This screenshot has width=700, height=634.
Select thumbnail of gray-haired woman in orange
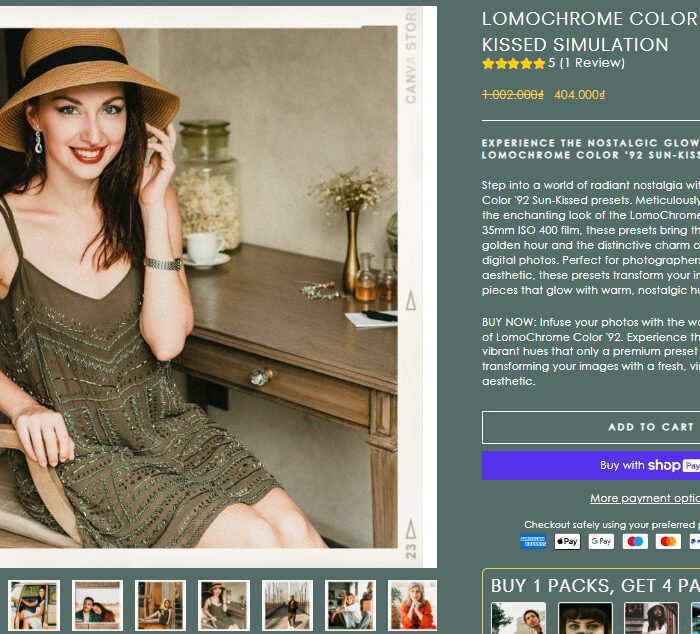point(412,605)
